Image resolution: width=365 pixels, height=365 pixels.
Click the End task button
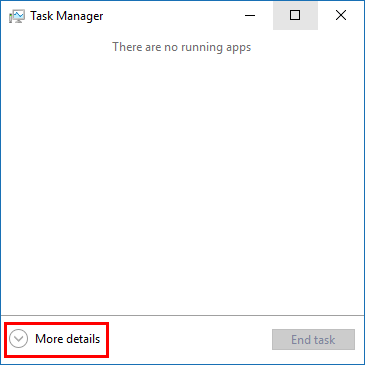[x=313, y=340]
